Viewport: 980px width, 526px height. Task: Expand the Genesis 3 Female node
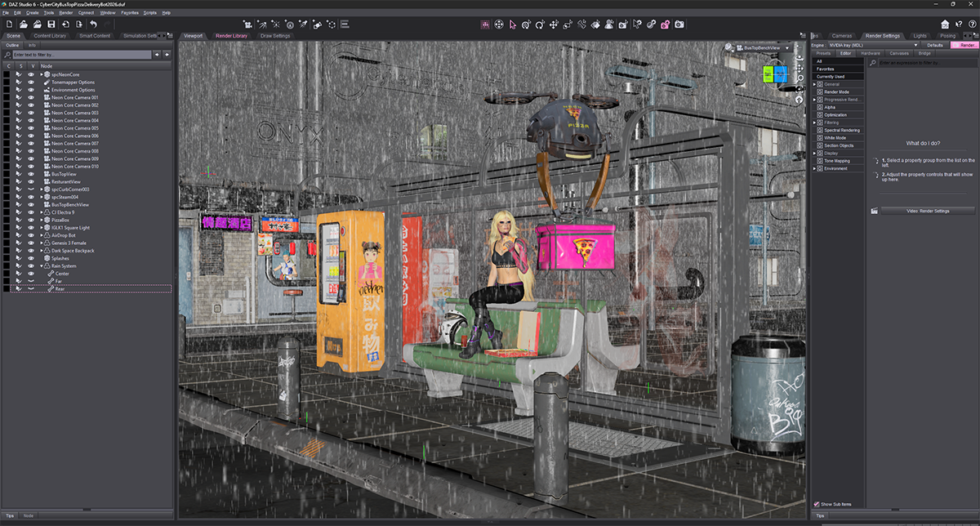click(x=42, y=243)
